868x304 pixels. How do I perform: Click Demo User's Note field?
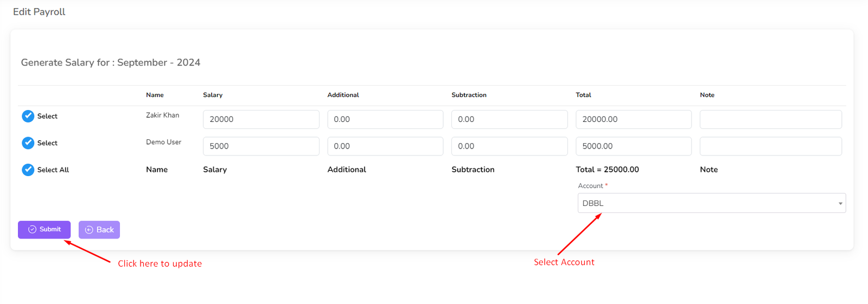click(770, 146)
